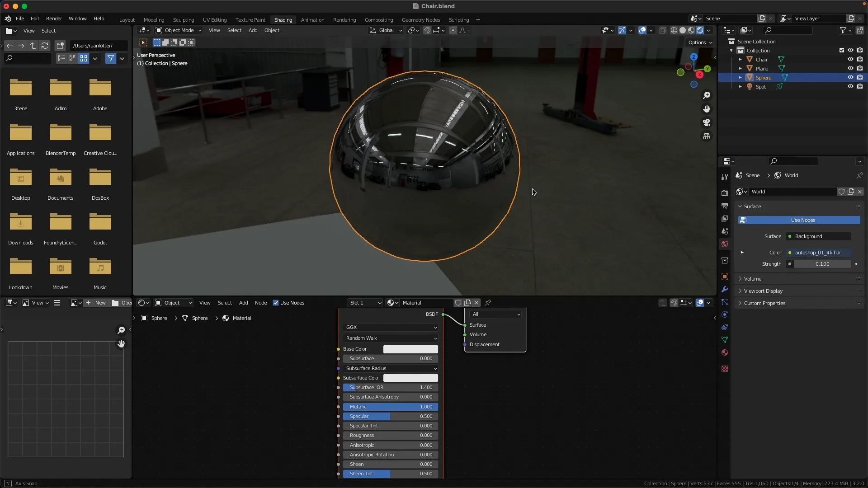
Task: Open the Output properties tab
Action: tap(725, 206)
